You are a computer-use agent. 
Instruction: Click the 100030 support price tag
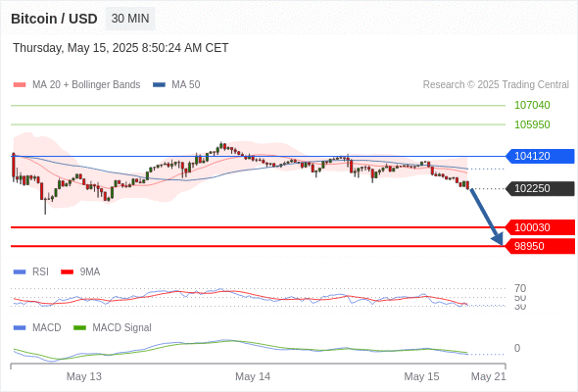pos(540,227)
